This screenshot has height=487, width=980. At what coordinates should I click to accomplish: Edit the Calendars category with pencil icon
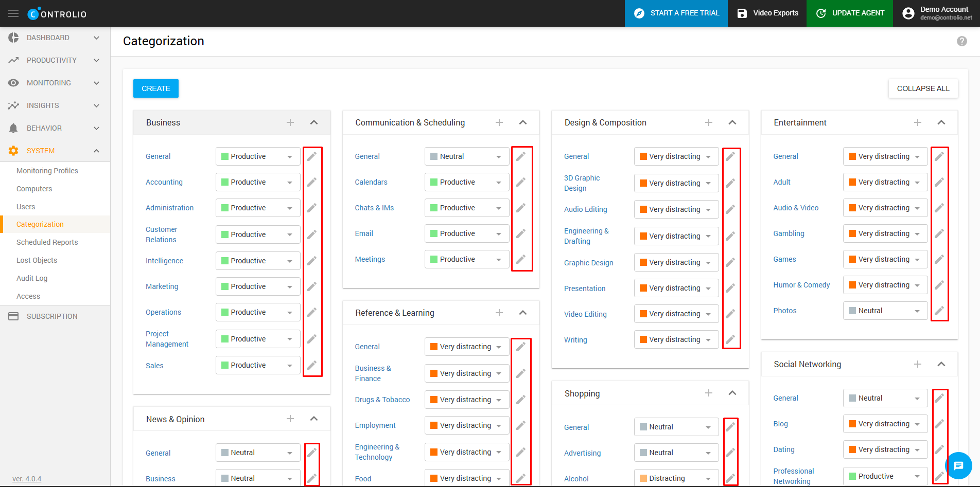[521, 182]
